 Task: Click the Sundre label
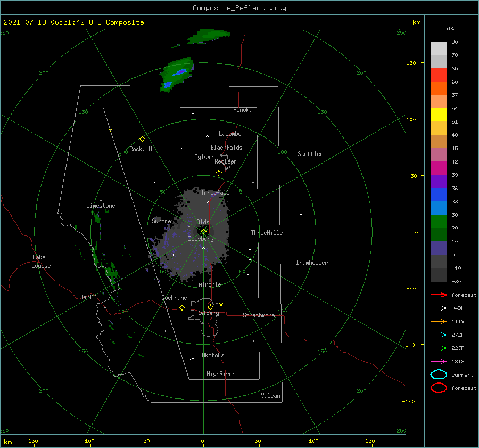(161, 221)
